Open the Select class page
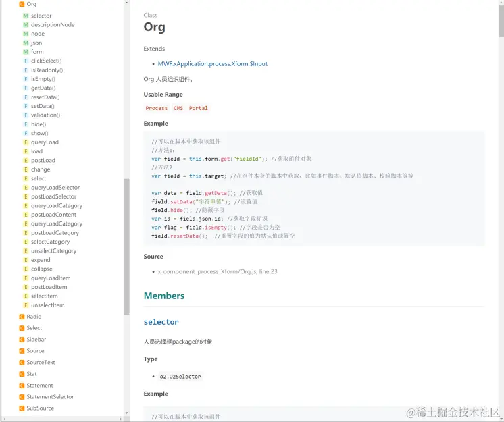This screenshot has height=422, width=504. (x=34, y=328)
